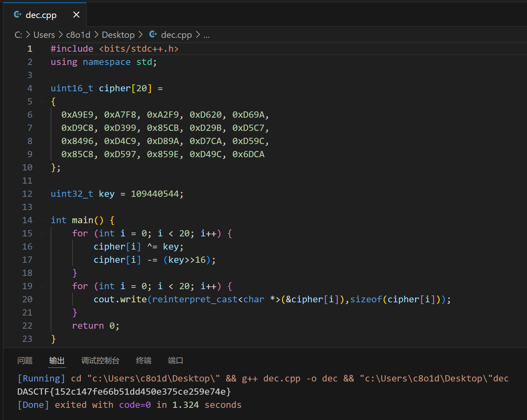
Task: Switch to the 问题 panel tab
Action: tap(25, 361)
